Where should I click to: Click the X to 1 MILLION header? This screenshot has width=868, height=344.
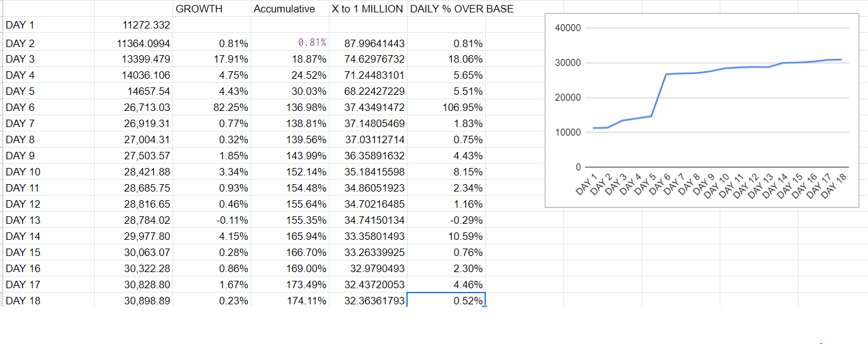[x=368, y=9]
